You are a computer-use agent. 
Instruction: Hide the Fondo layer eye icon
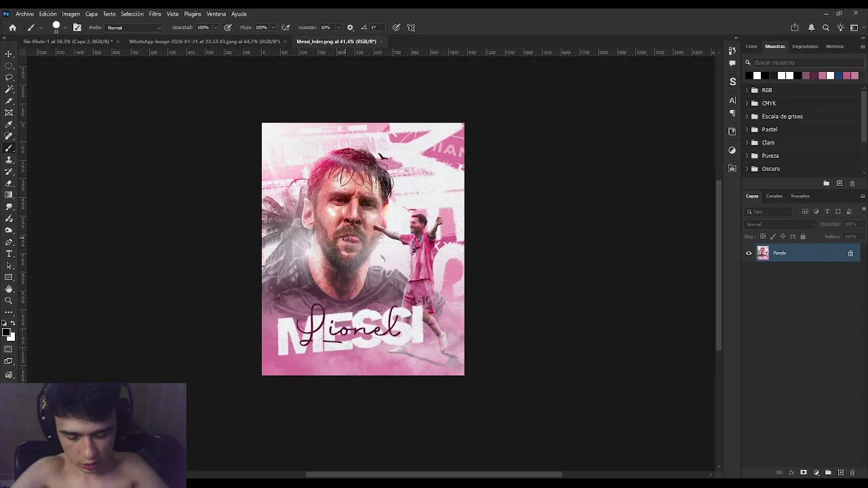point(749,253)
